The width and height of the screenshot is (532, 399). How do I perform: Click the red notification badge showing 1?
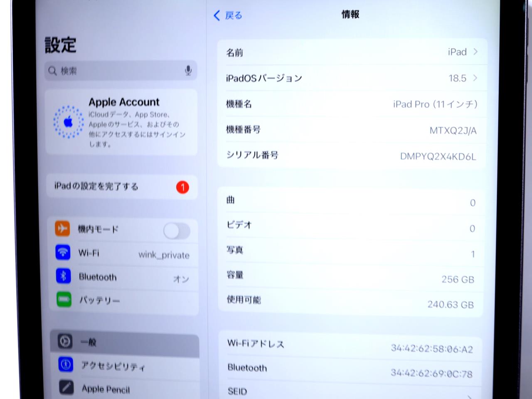(182, 187)
